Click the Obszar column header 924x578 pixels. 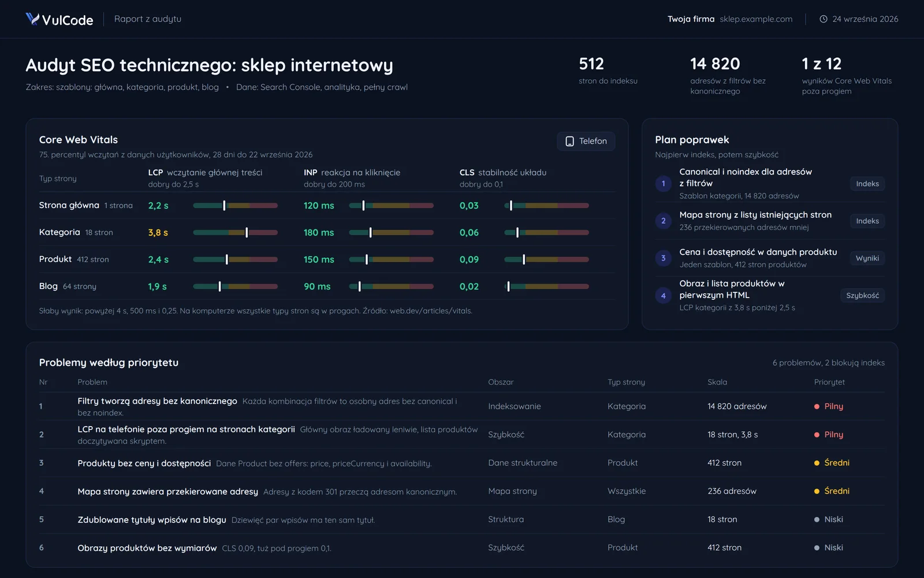tap(501, 382)
